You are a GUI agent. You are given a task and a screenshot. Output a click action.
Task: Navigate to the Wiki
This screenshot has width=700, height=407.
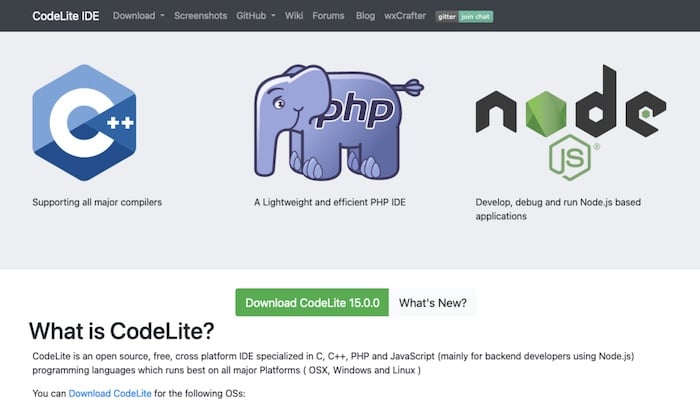click(294, 16)
